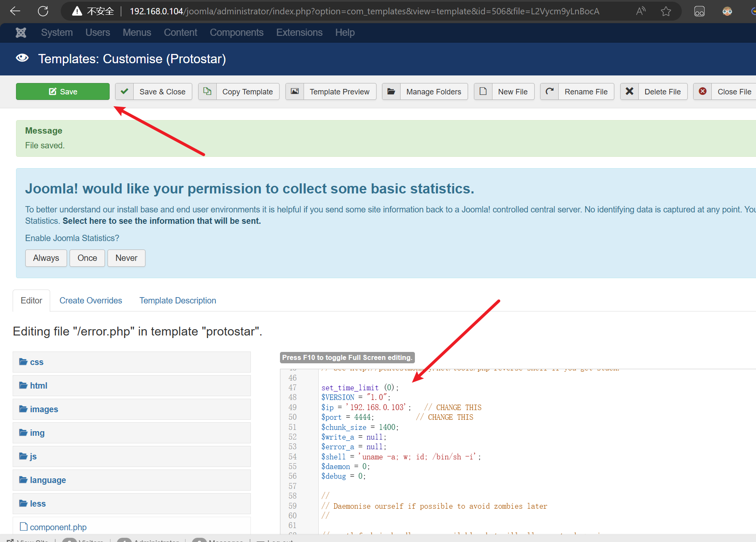756x542 pixels.
Task: Open component.php in the file tree
Action: click(58, 527)
